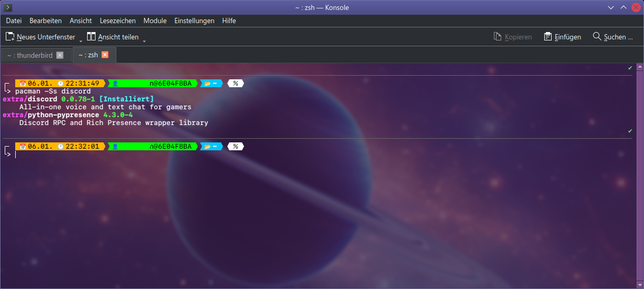Viewport: 644px width, 289px height.
Task: Click user icon in first prompt's green segment
Action: pyautogui.click(x=115, y=84)
